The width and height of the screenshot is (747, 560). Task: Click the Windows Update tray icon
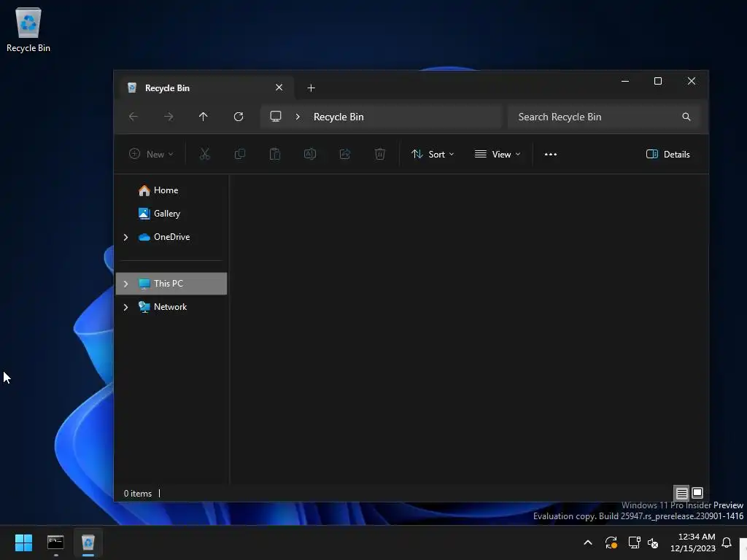[611, 542]
